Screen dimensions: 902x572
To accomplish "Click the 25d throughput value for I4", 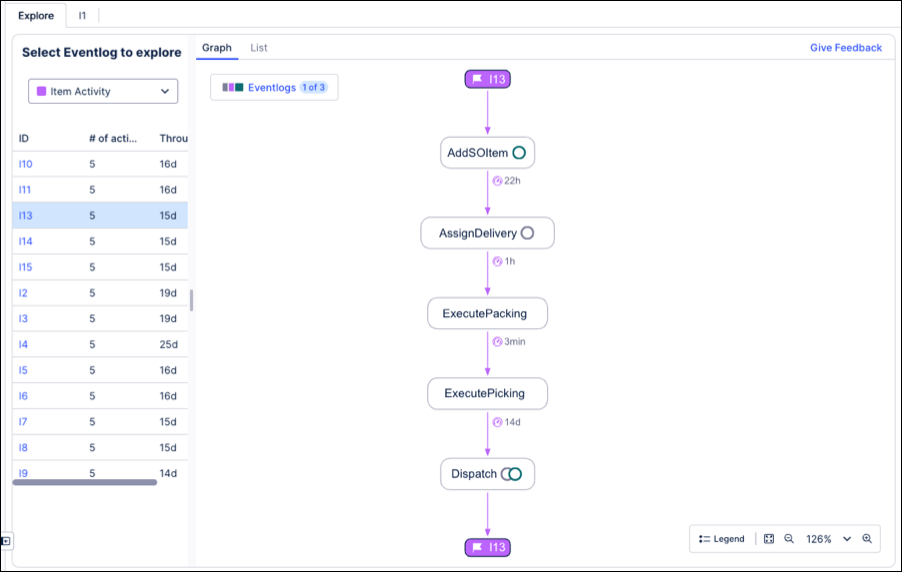I will (x=169, y=344).
